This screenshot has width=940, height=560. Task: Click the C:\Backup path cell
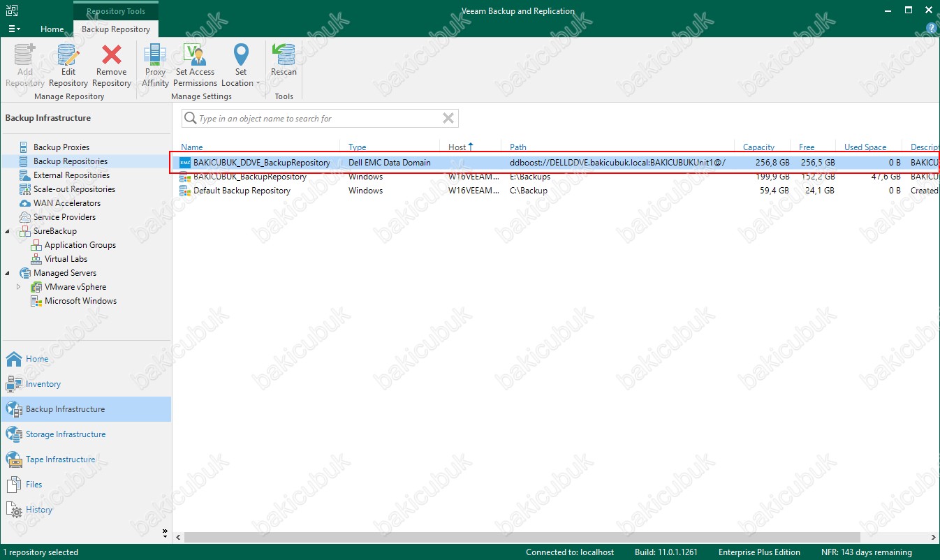529,191
